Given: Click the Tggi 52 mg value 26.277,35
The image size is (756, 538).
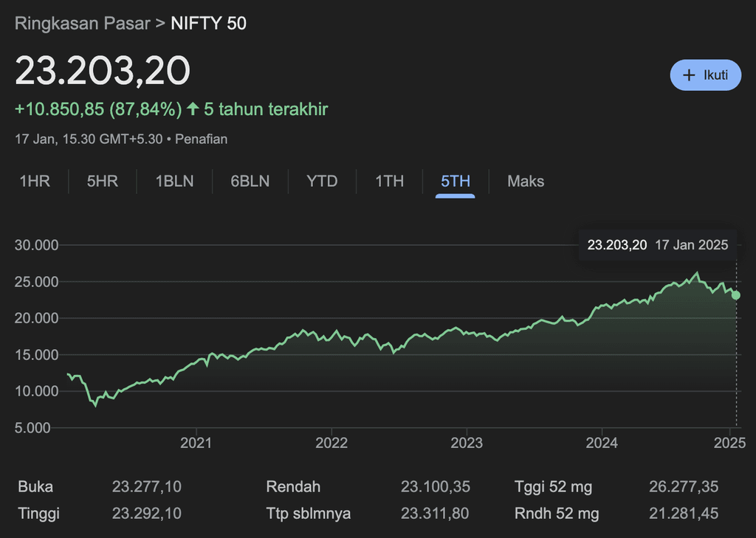Looking at the screenshot, I should 684,487.
